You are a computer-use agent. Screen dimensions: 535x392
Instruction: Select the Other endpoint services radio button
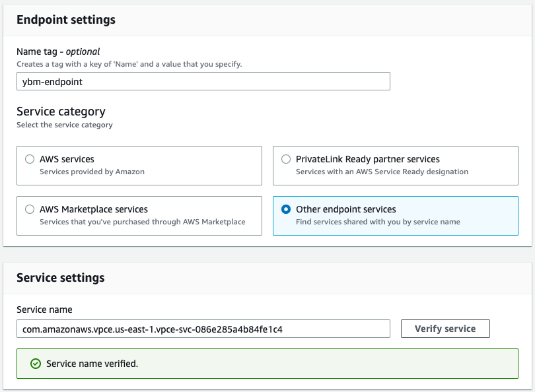(286, 209)
